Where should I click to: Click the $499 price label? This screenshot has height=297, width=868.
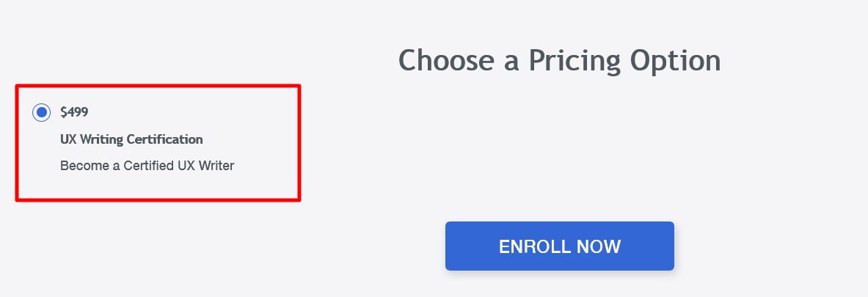pos(74,112)
